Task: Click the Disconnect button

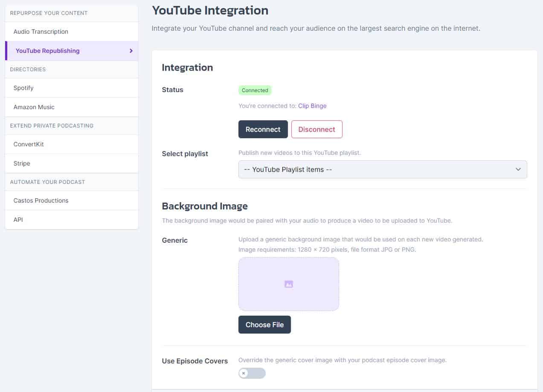Action: (317, 129)
